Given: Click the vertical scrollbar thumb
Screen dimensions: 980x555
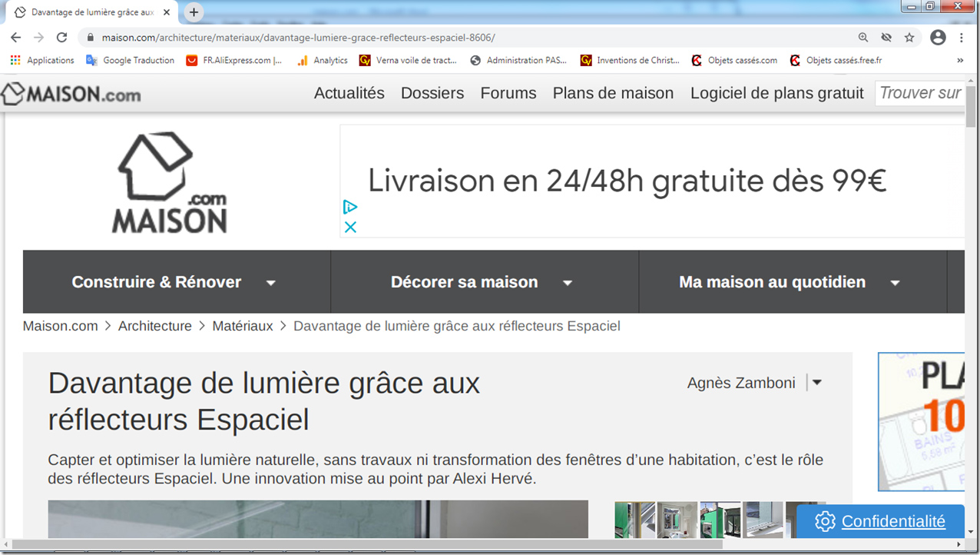Looking at the screenshot, I should [972, 108].
